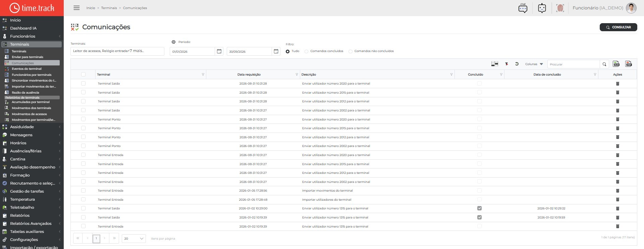The width and height of the screenshot is (644, 249).
Task: Click the search magnifier next to Procurar
Action: [604, 64]
